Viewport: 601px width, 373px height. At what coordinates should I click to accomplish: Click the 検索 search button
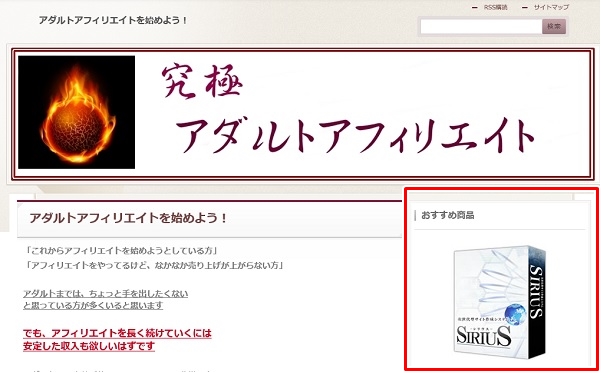(554, 26)
